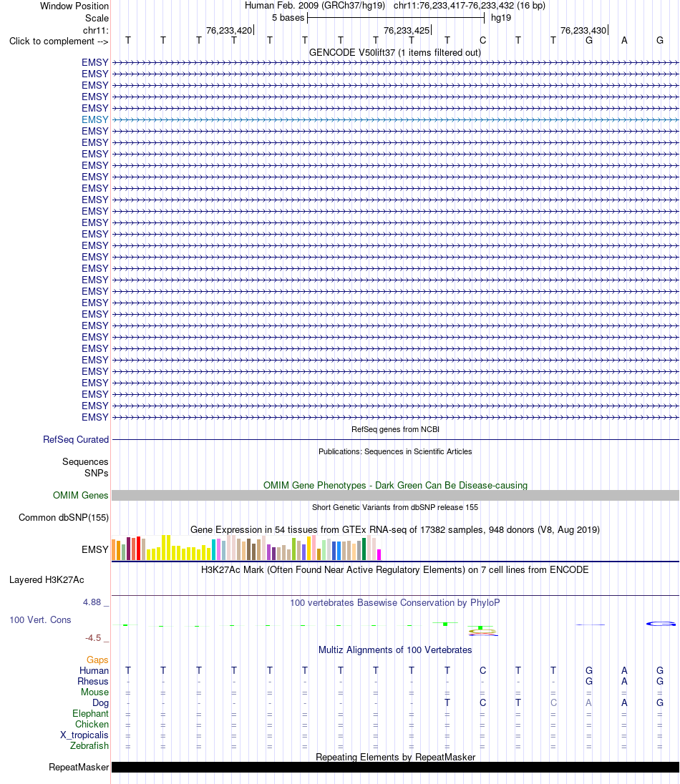Viewport: 680px width, 784px height.
Task: Click the 'SNPs' track label
Action: [96, 473]
